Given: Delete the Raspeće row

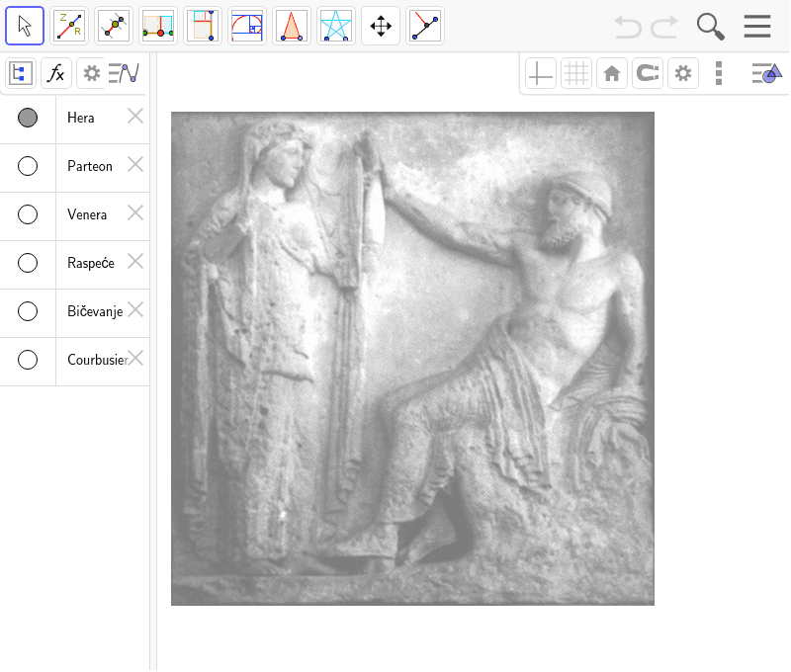Looking at the screenshot, I should coord(135,261).
